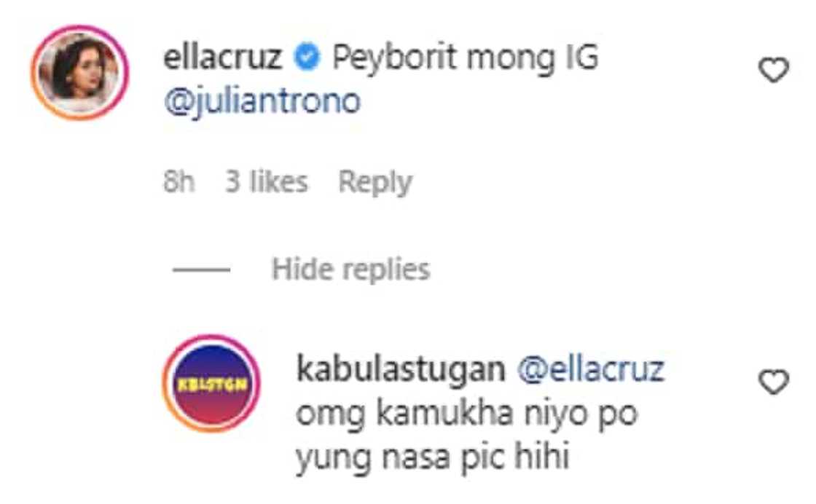Open the @juliantrono mention
This screenshot has height=504, width=816.
262,101
